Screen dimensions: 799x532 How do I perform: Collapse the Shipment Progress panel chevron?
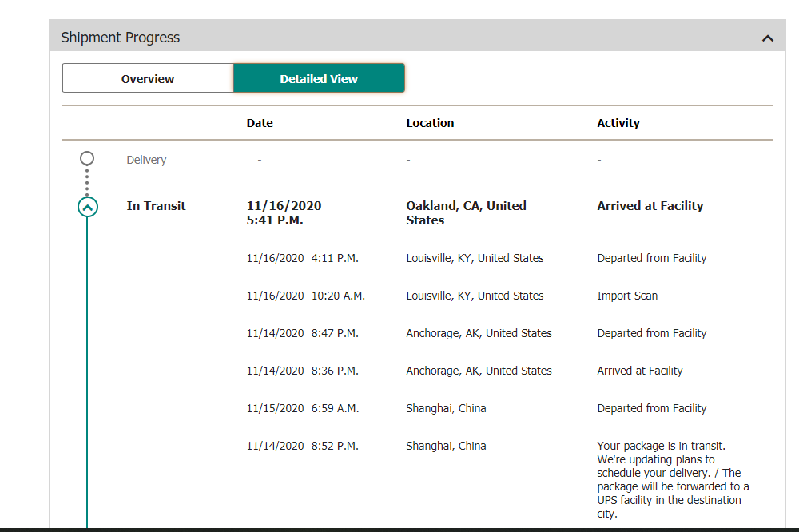click(x=767, y=38)
